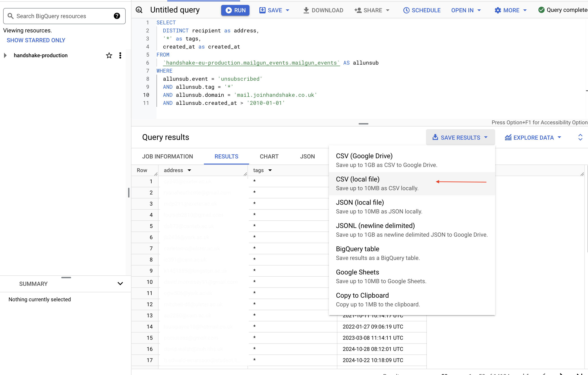The height and width of the screenshot is (375, 588).
Task: Run the query
Action: [x=235, y=10]
